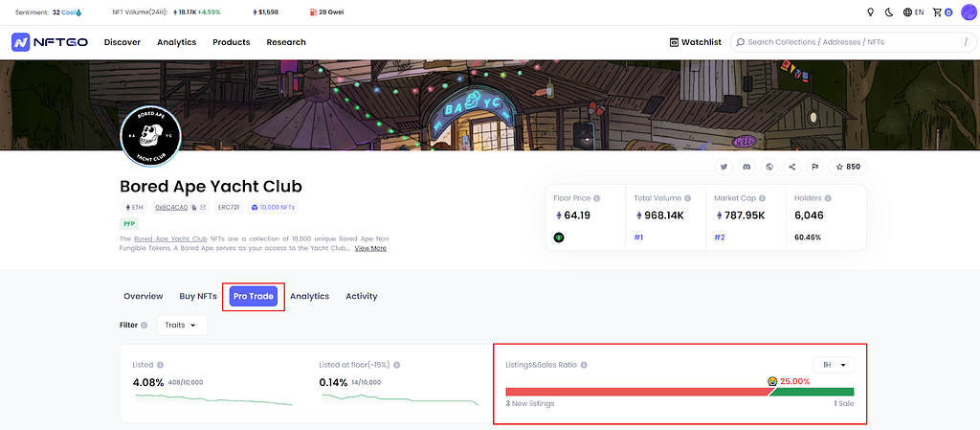Switch to the Buy NFTs tab
The width and height of the screenshot is (980, 430).
[198, 296]
